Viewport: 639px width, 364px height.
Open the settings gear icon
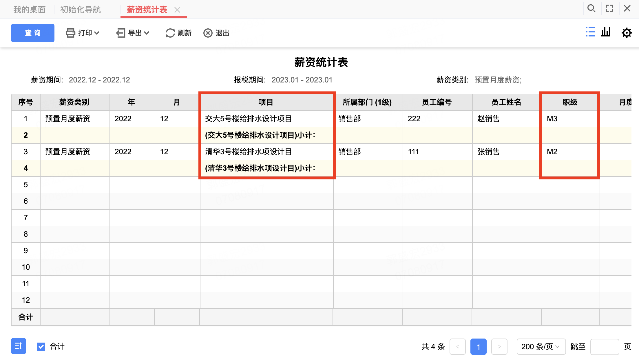627,33
